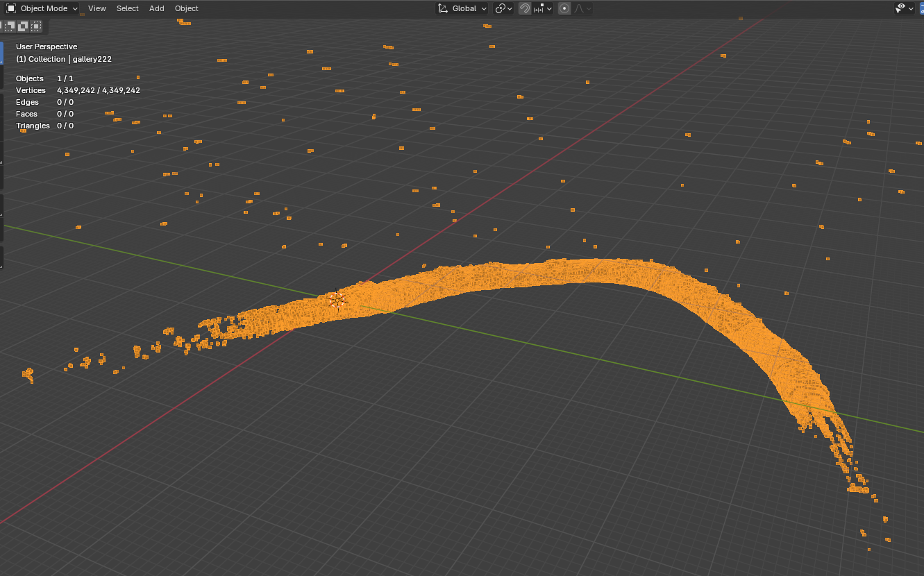Open the Global transform orientation dropdown
Screen dimensions: 924x576
[x=462, y=8]
